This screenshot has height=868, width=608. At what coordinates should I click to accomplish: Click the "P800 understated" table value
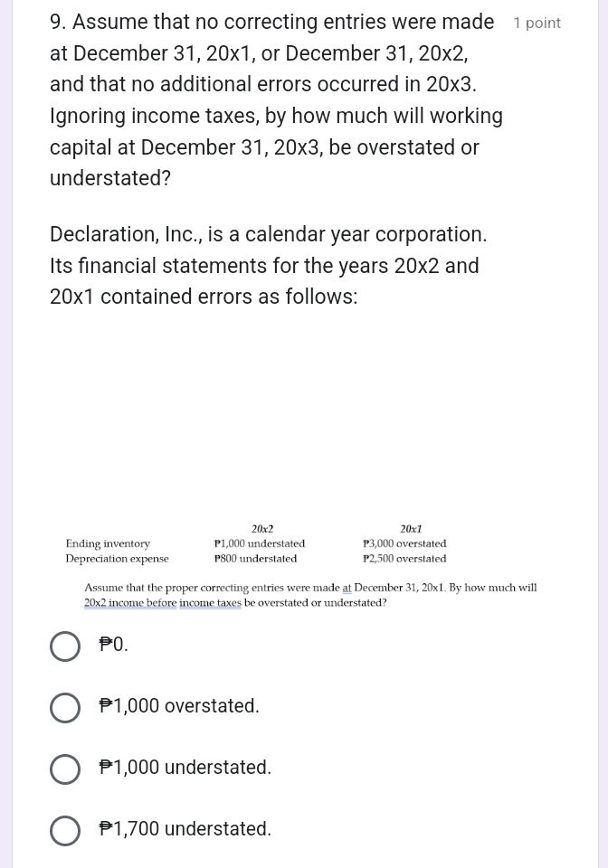[x=255, y=559]
